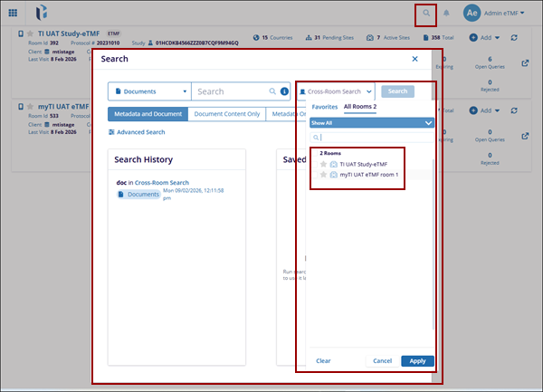Viewport: 543px width, 392px height.
Task: Click the Clear link in room picker
Action: coord(323,360)
